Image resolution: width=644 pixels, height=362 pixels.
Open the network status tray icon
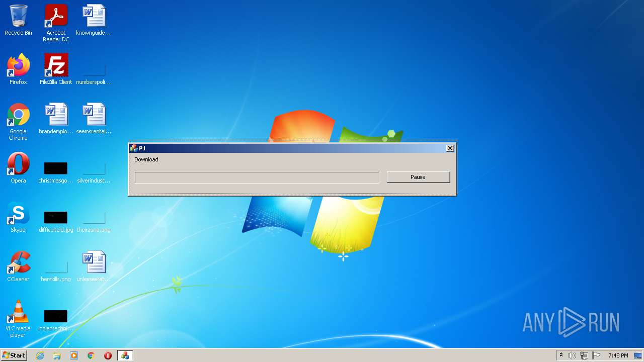click(x=584, y=355)
